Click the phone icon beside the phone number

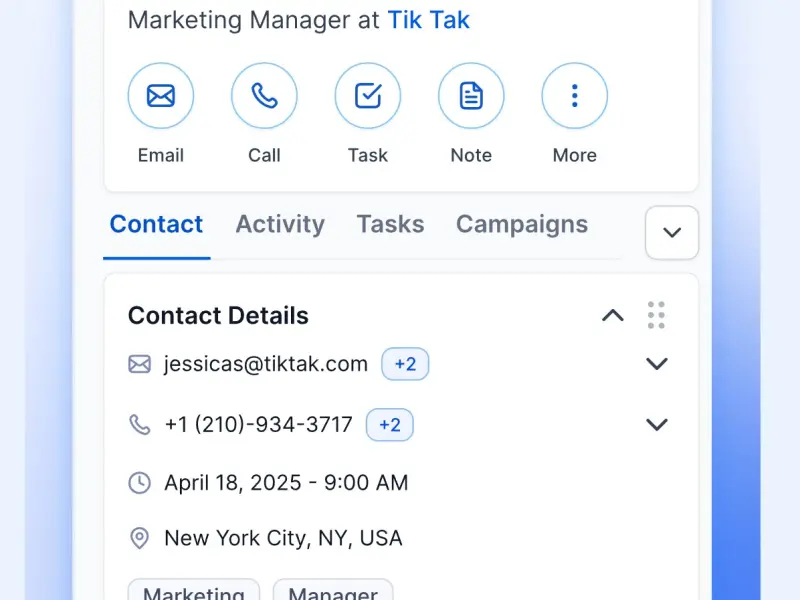pos(140,424)
